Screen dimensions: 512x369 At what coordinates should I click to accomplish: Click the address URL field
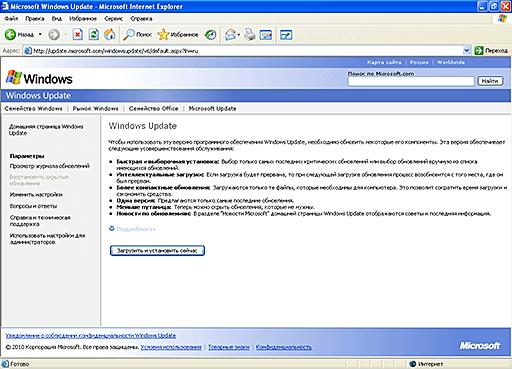247,51
